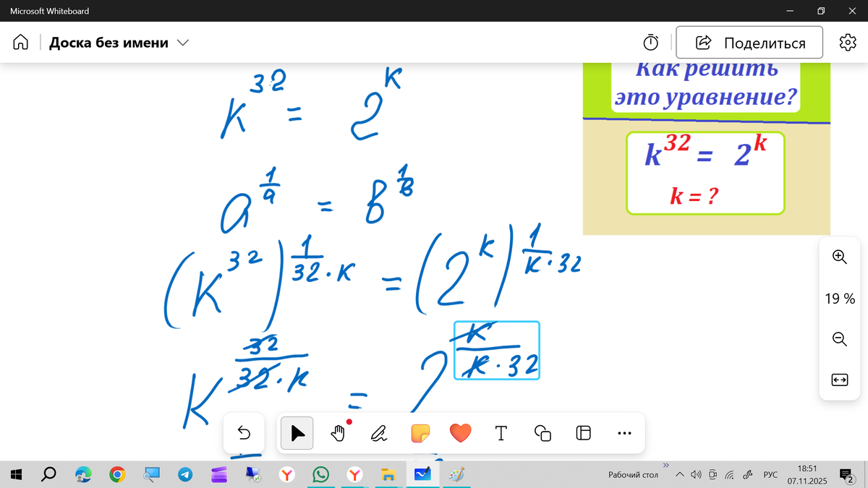This screenshot has width=868, height=488.
Task: Undo the last action
Action: (x=244, y=433)
